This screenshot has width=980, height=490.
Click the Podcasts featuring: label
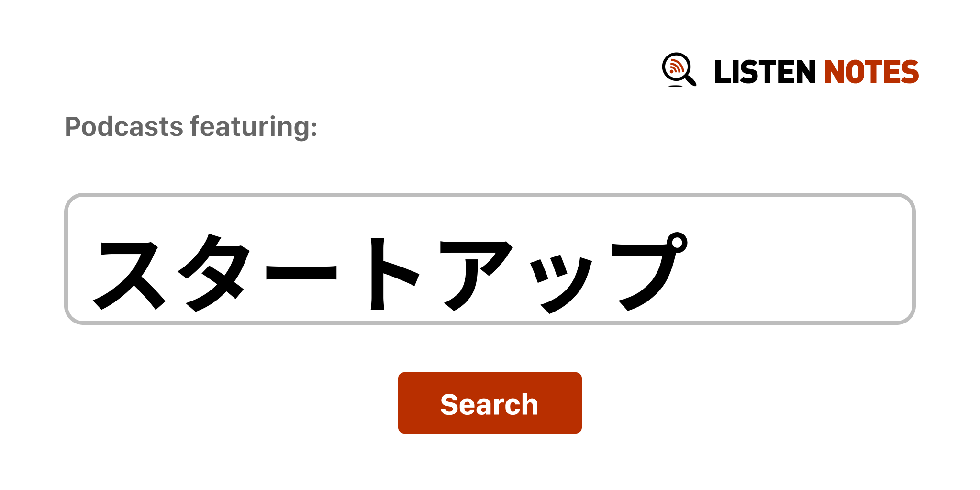[191, 127]
